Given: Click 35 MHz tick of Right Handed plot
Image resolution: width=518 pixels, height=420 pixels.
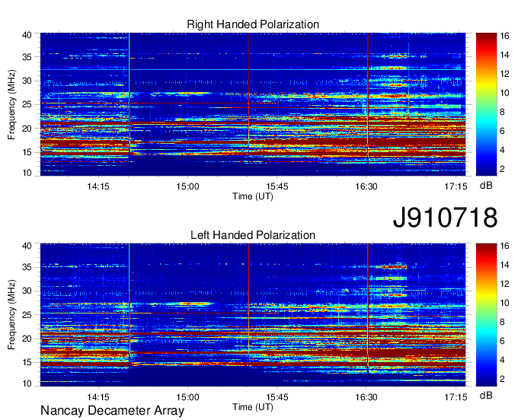Looking at the screenshot, I should pos(27,57).
